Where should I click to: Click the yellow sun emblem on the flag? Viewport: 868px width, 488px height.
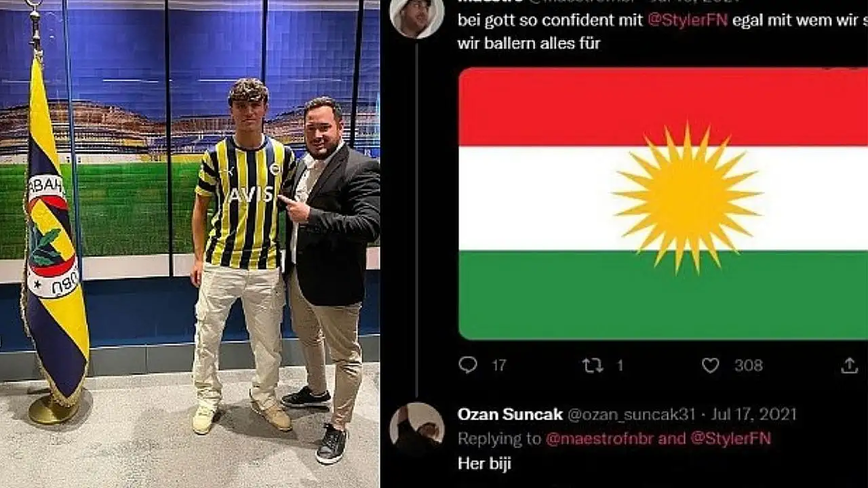click(686, 198)
